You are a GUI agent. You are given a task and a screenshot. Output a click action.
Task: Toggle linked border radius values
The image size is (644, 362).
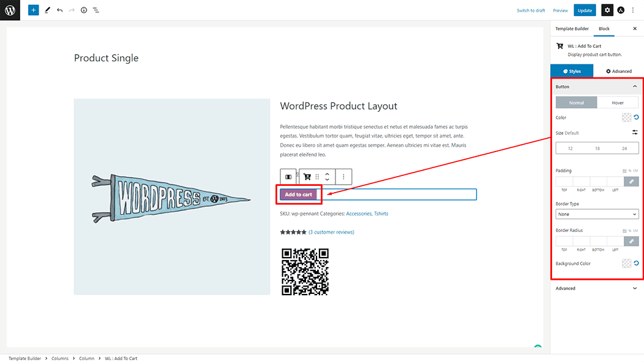[631, 241]
